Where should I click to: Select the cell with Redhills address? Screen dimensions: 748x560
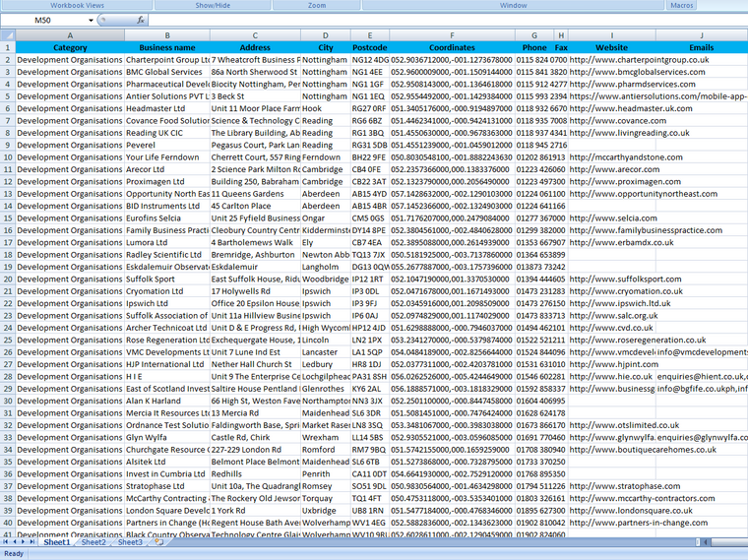pyautogui.click(x=255, y=474)
